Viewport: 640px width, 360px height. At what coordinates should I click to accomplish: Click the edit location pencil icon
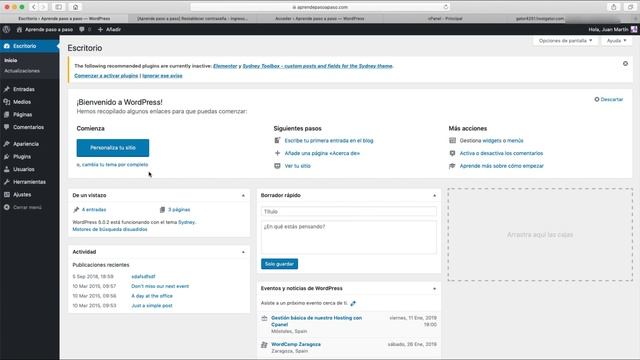[x=353, y=303]
